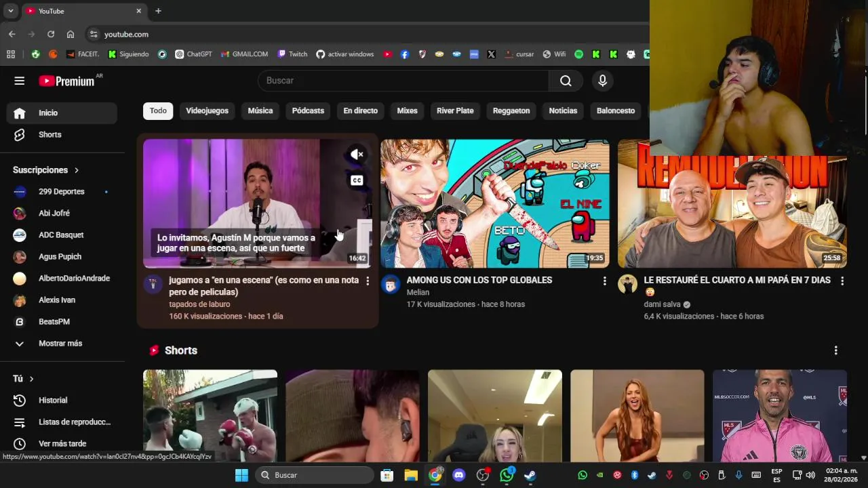This screenshot has height=488, width=868.
Task: Expand Suscripciones section chevron
Action: coord(76,170)
